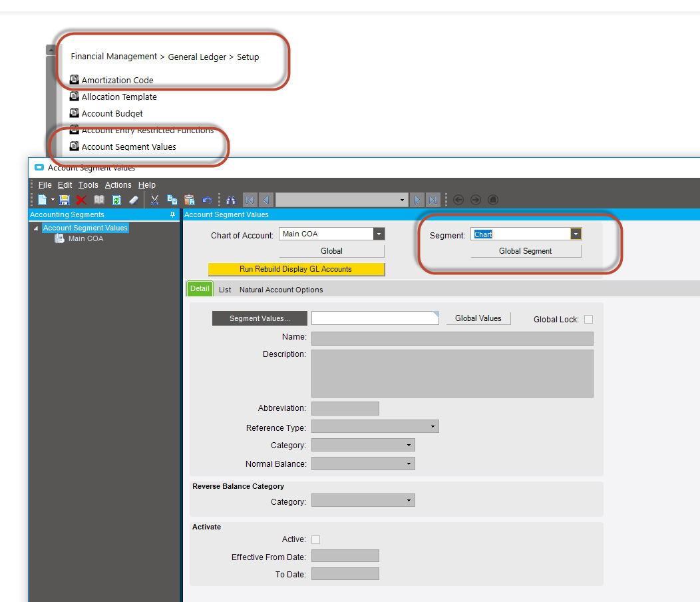Open the lookup book icon
The width and height of the screenshot is (700, 602).
99,200
